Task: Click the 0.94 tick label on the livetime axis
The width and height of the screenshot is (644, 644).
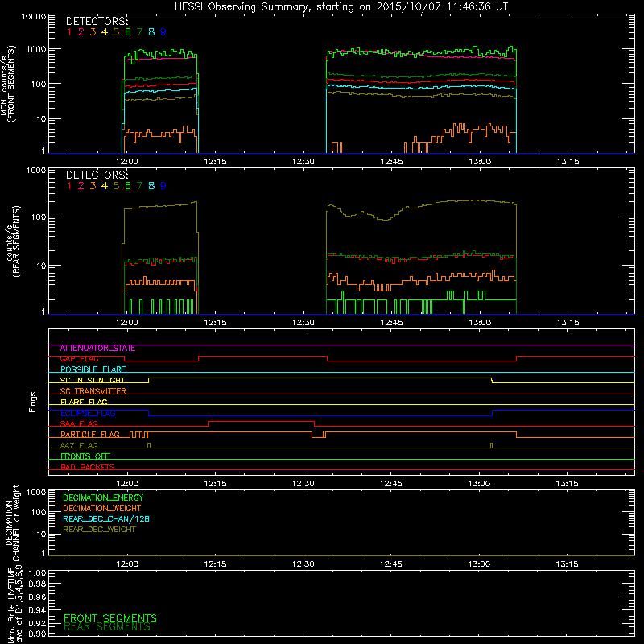Action: (37, 610)
